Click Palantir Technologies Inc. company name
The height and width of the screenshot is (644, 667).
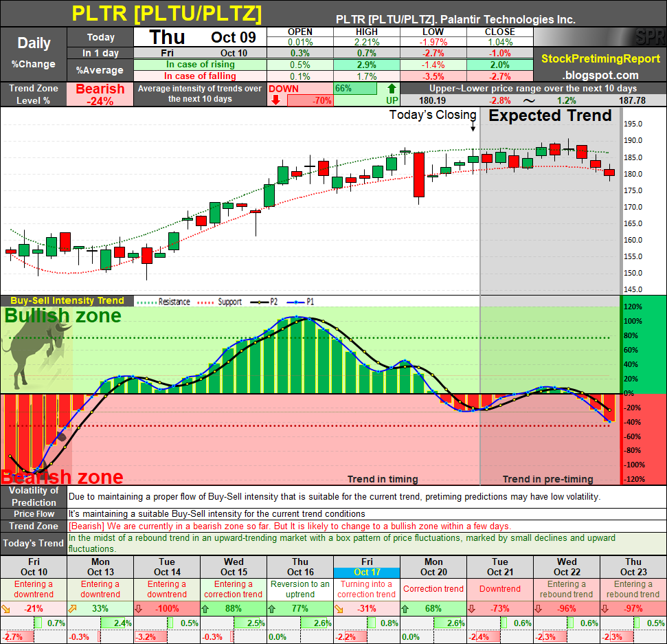click(x=508, y=19)
